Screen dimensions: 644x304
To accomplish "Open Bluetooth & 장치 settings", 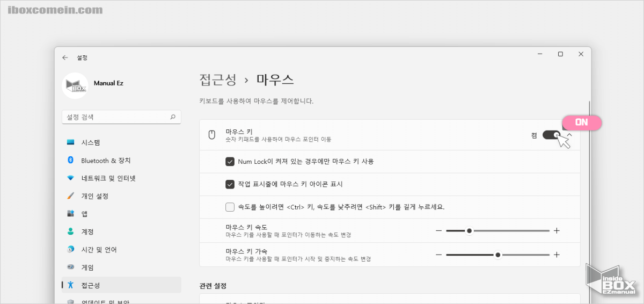I will point(121,161).
